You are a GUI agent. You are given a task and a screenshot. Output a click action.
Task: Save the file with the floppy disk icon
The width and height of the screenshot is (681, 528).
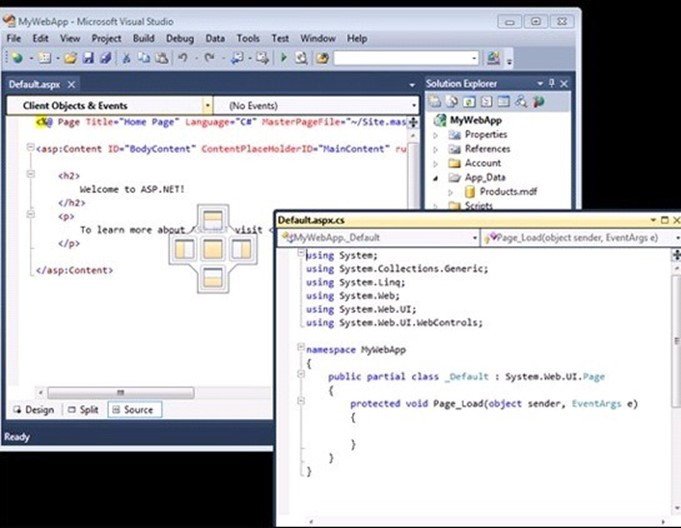(x=88, y=58)
